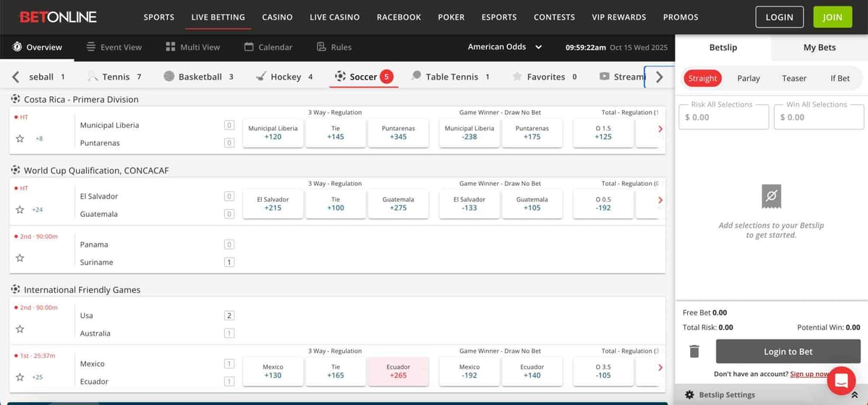Bet Tie +100 in El Salvador match
868x405 pixels.
tap(336, 203)
